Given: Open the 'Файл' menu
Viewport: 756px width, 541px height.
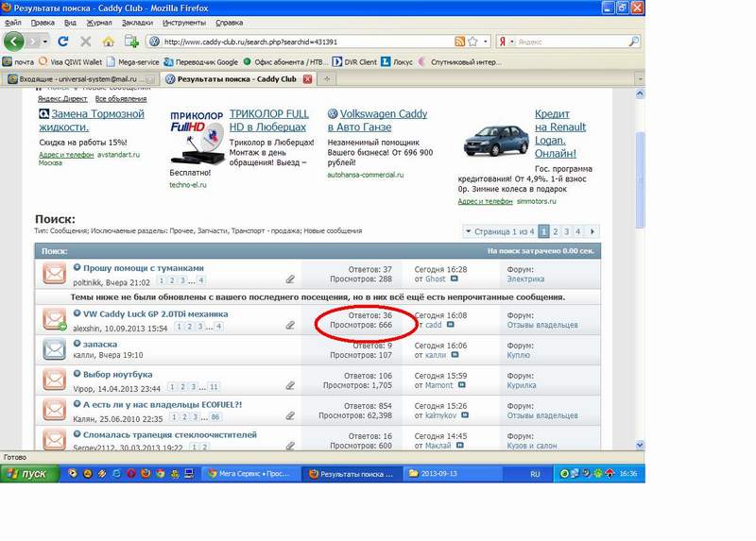Looking at the screenshot, I should (x=13, y=23).
